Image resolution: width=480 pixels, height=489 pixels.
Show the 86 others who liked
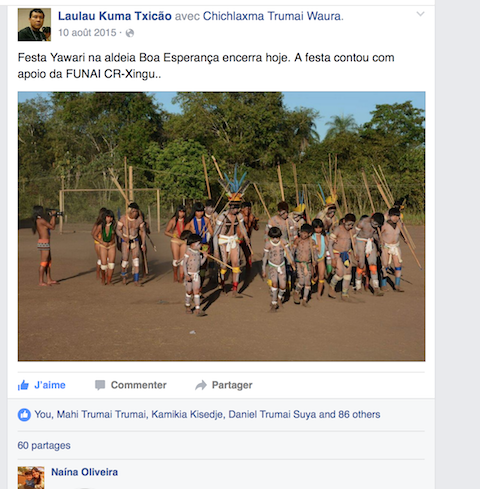click(x=359, y=414)
